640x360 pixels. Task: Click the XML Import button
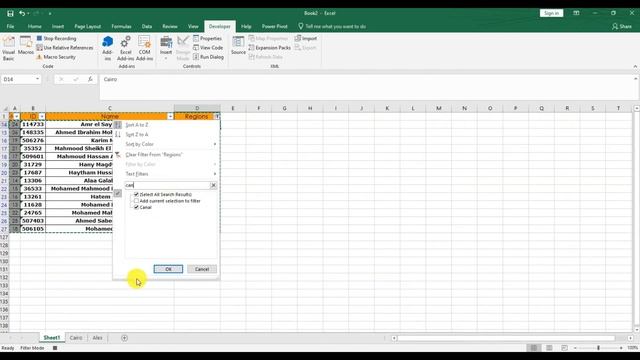click(x=306, y=38)
